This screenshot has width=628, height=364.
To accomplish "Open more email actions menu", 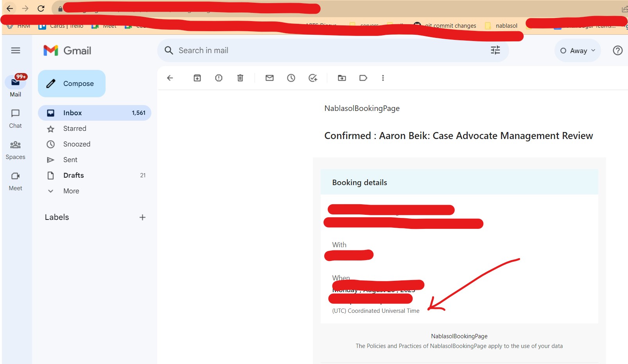I will (x=383, y=78).
